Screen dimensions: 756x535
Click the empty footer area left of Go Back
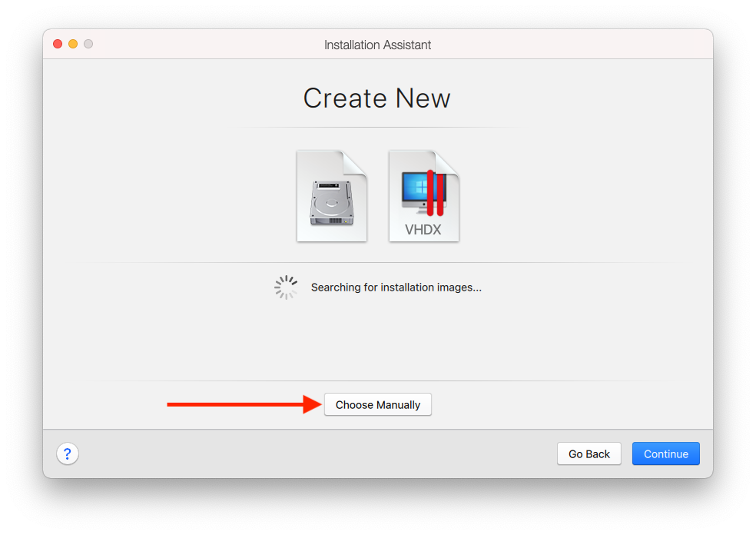click(307, 454)
